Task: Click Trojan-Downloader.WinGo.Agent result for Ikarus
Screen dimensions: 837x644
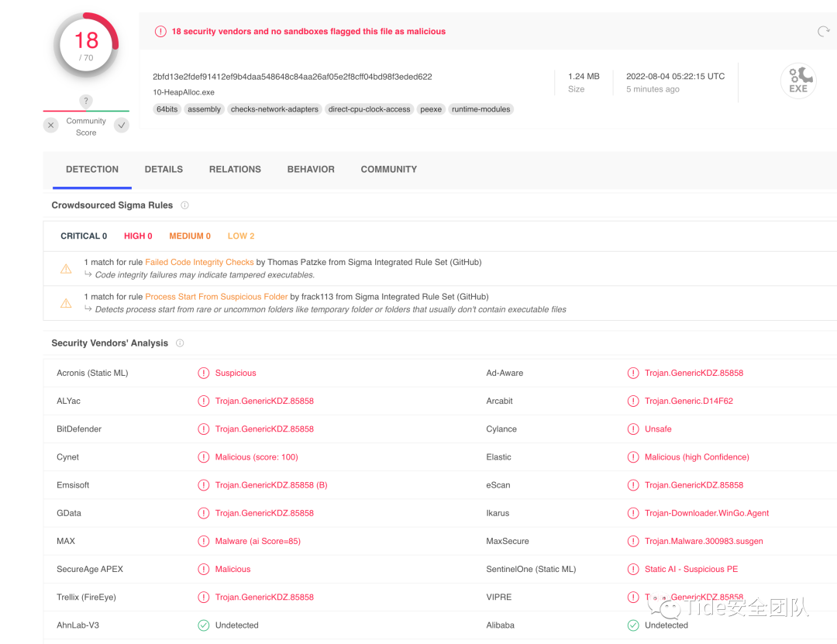Action: (x=706, y=513)
